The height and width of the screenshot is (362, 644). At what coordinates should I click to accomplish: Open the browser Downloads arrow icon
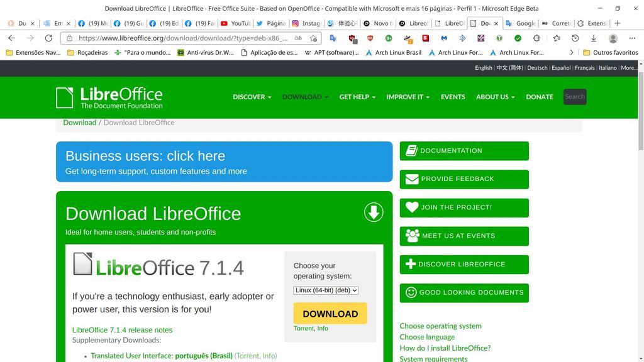tap(593, 38)
